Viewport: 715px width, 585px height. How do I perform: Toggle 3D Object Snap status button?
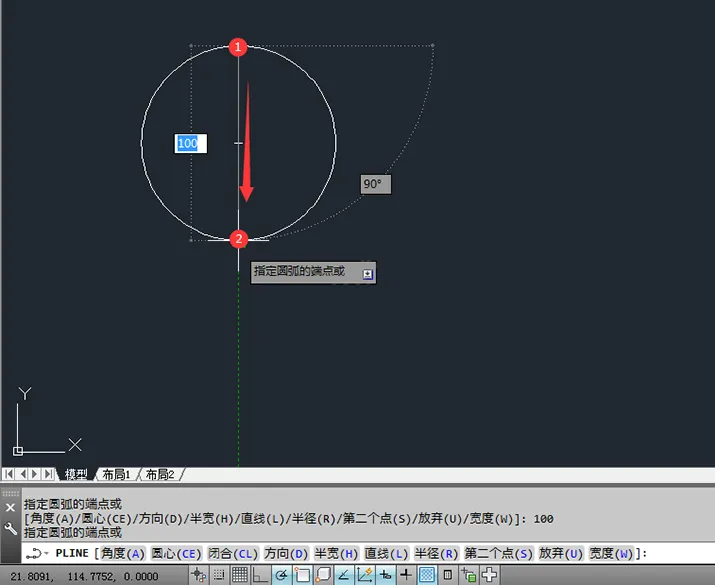pyautogui.click(x=323, y=575)
